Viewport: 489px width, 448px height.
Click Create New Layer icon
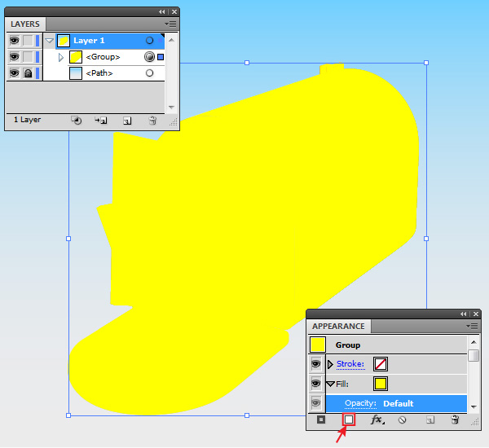pos(127,120)
